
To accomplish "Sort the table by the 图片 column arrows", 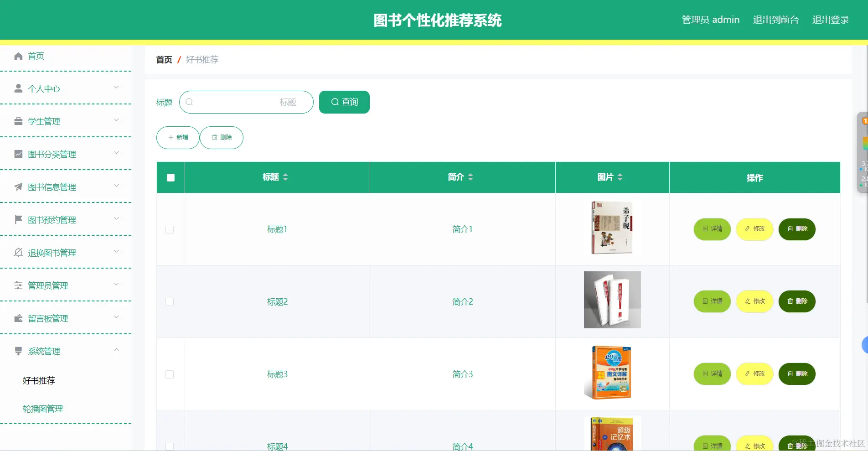I will 620,177.
